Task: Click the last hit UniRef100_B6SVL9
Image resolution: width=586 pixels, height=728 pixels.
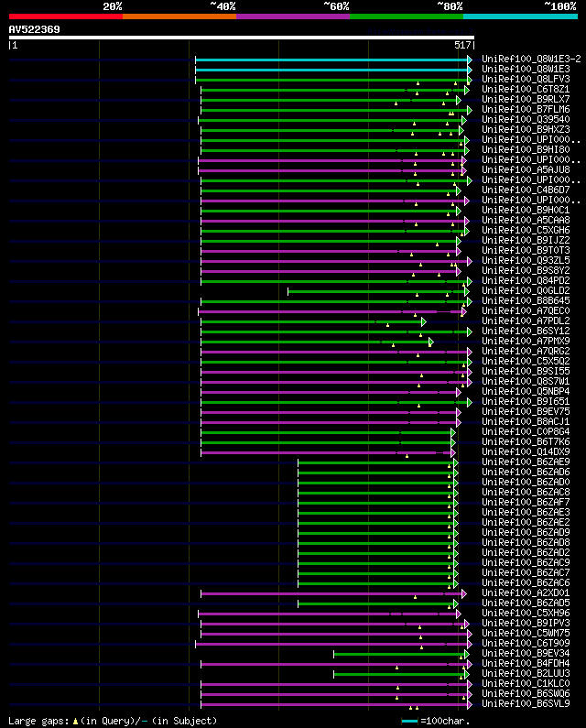Action: (526, 704)
